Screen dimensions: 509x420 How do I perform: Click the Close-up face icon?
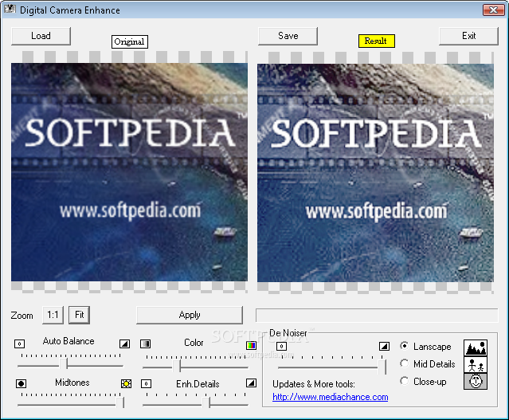click(476, 381)
